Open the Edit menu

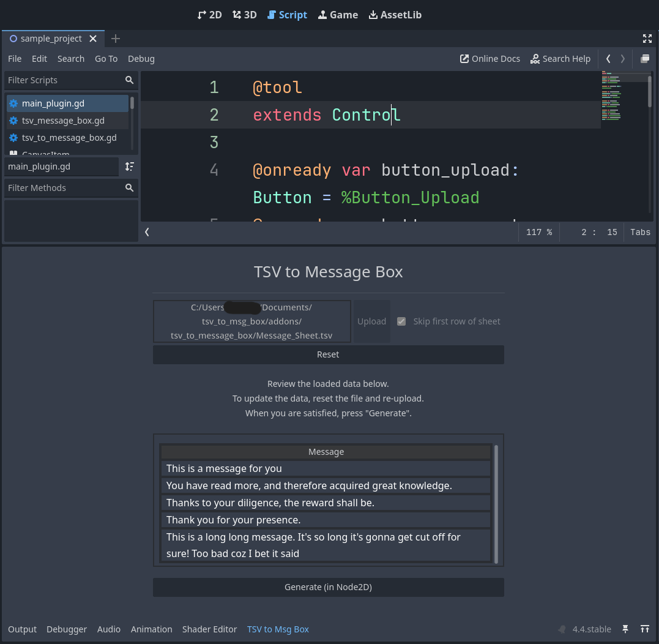(x=40, y=59)
